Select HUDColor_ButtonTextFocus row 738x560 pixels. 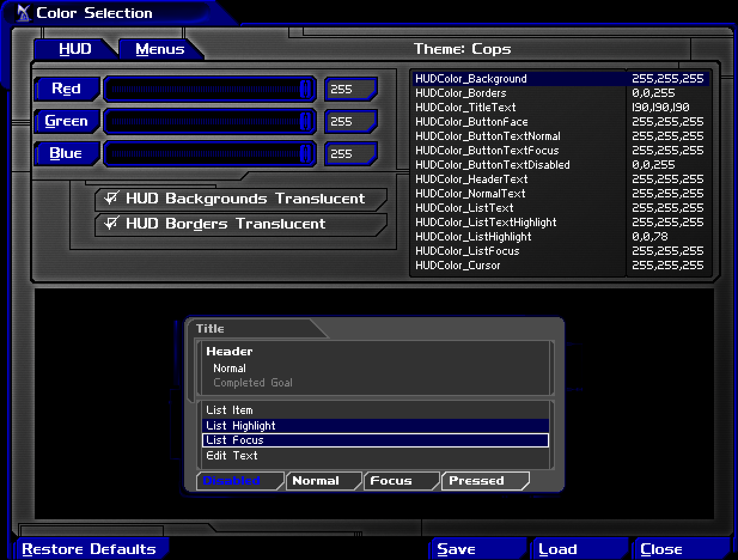[561, 150]
